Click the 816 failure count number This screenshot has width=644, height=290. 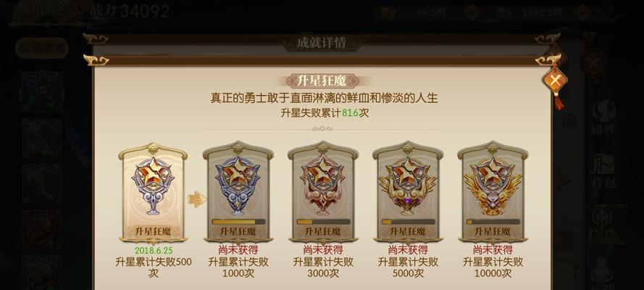coord(350,113)
